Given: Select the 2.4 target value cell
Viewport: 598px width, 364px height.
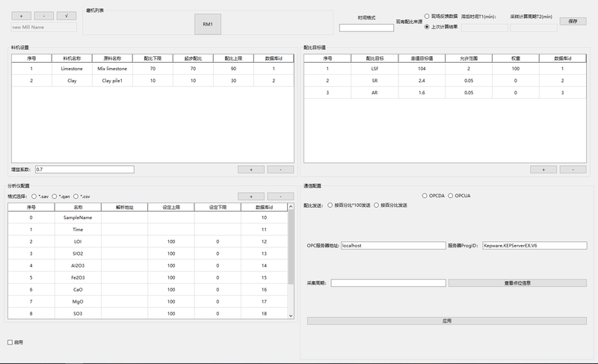Looking at the screenshot, I should (422, 81).
